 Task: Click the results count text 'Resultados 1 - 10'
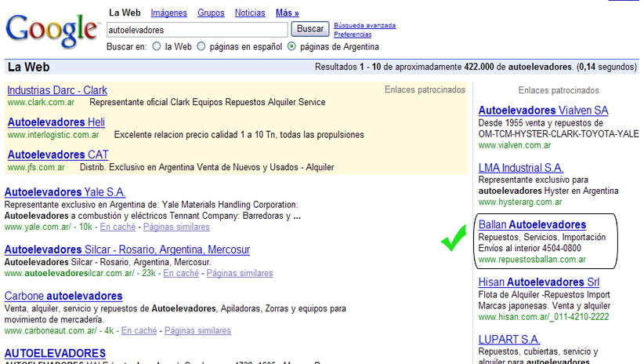click(x=348, y=67)
